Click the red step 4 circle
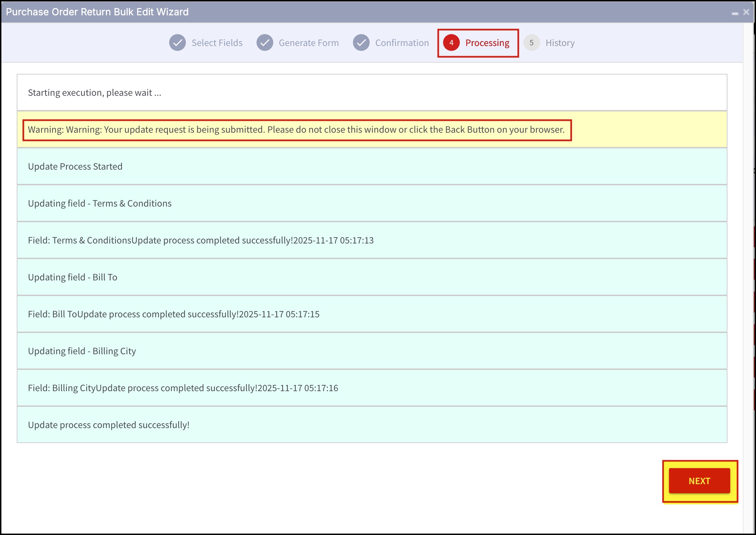The width and height of the screenshot is (756, 535). click(x=451, y=43)
